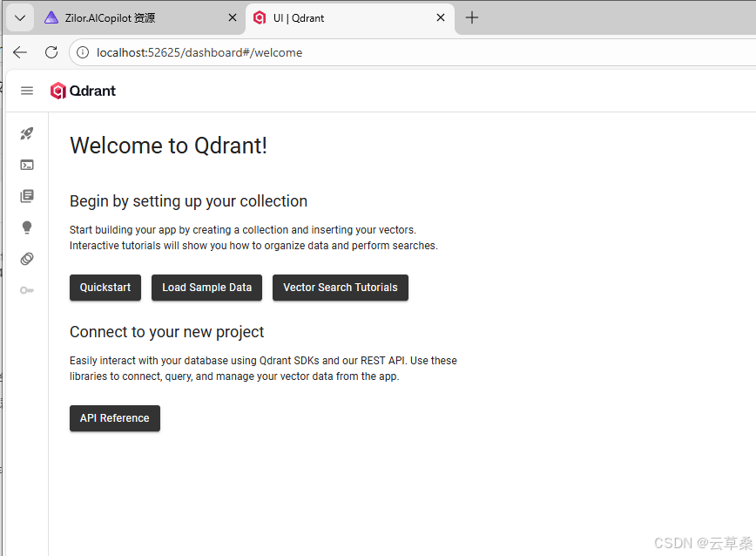Select the UI | Qdrant tab
The image size is (756, 556).
pyautogui.click(x=349, y=17)
